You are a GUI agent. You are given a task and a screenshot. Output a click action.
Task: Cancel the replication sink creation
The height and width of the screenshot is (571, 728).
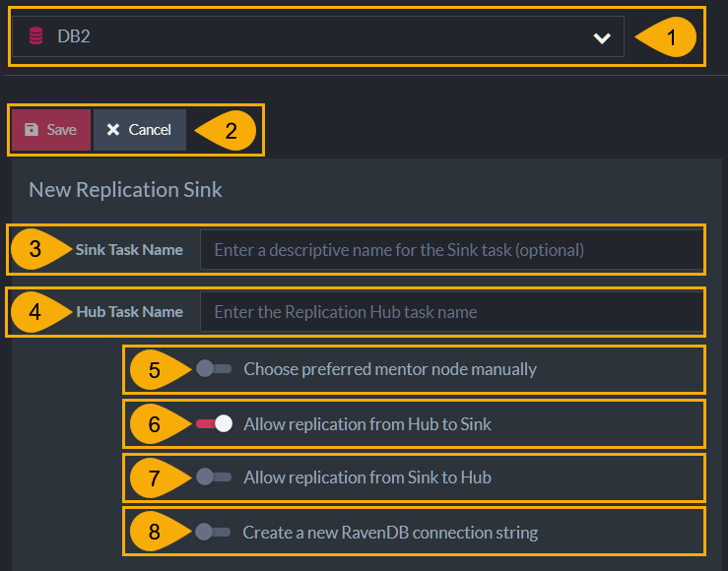click(x=140, y=130)
